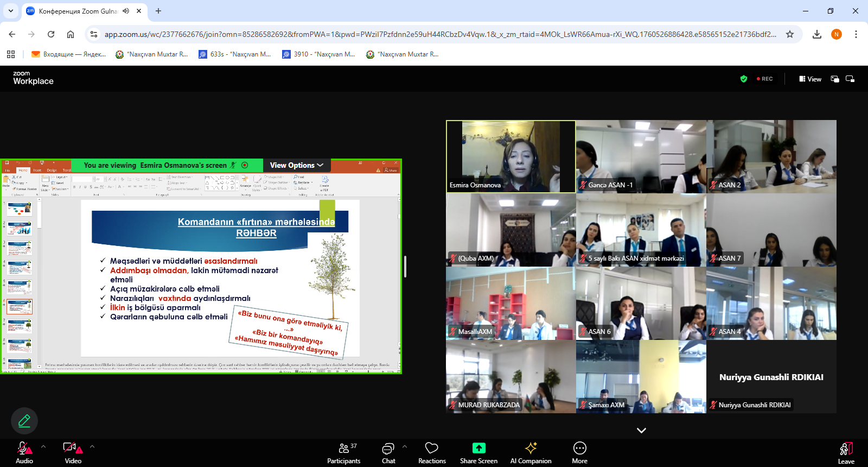The image size is (868, 467).
Task: Open the Reactions menu
Action: pyautogui.click(x=432, y=453)
